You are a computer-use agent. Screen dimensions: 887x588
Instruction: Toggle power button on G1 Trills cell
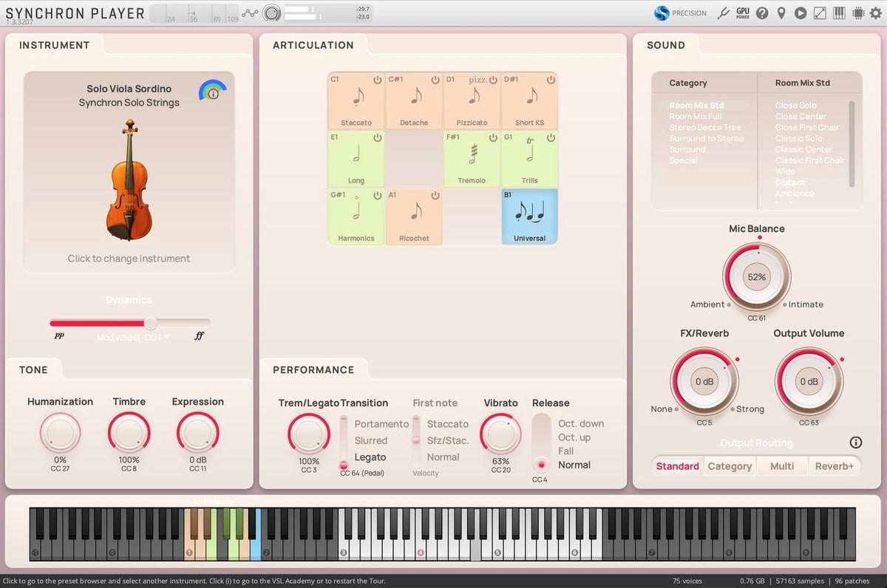pyautogui.click(x=550, y=137)
